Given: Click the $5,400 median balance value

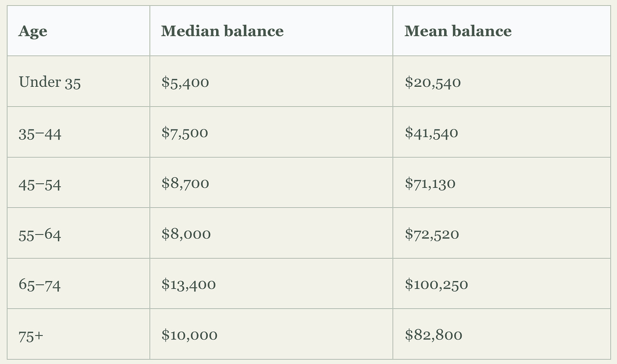Looking at the screenshot, I should point(185,82).
